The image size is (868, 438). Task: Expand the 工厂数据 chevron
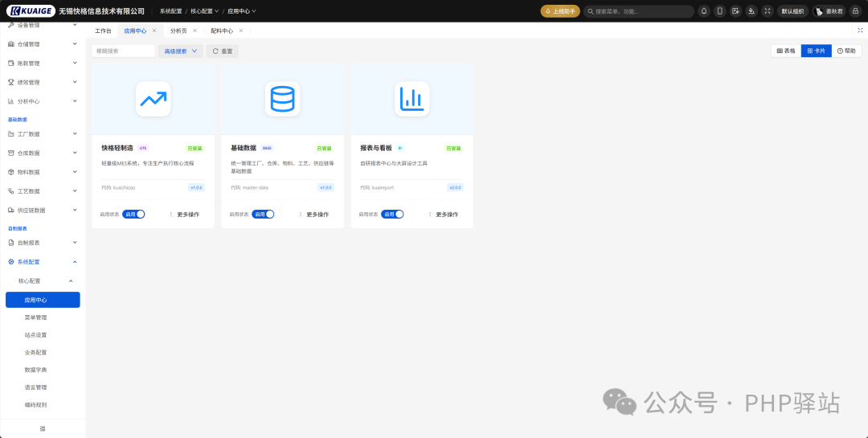(75, 134)
